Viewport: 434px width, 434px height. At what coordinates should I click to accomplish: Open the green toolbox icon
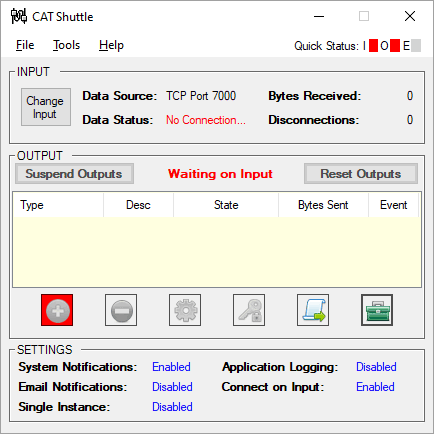[377, 310]
